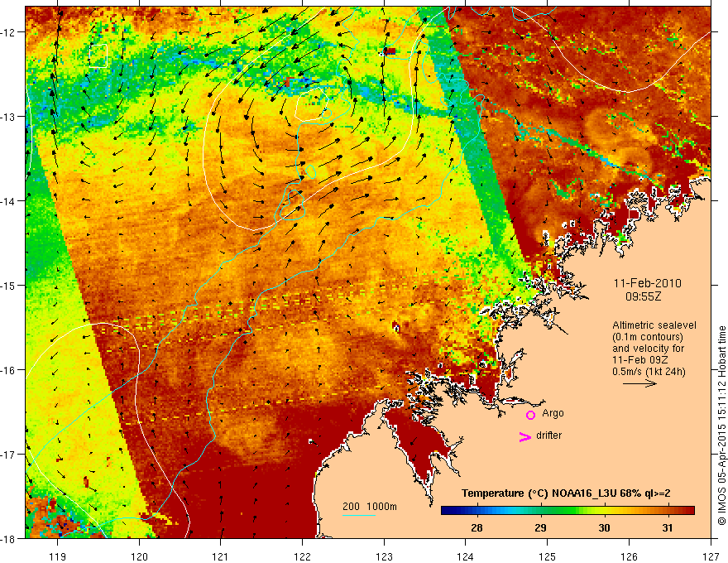Click the 0.5m/s velocity scale arrow

click(x=639, y=383)
